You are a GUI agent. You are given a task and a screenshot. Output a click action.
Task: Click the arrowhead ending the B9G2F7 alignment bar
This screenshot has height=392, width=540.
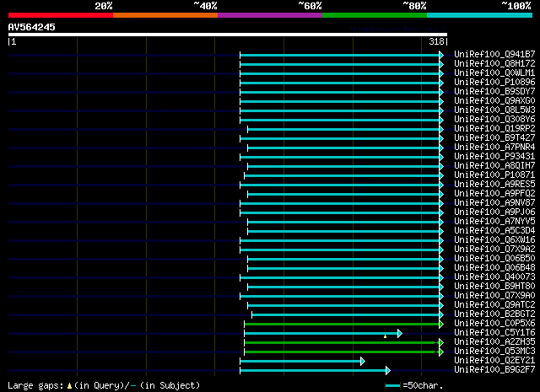(388, 370)
